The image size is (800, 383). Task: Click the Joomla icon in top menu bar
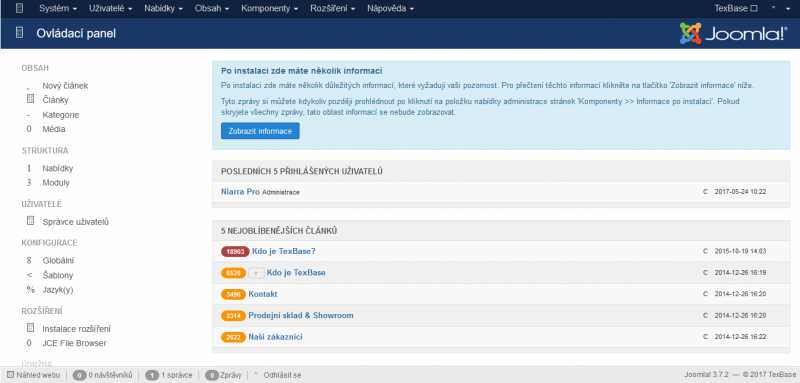tap(19, 9)
